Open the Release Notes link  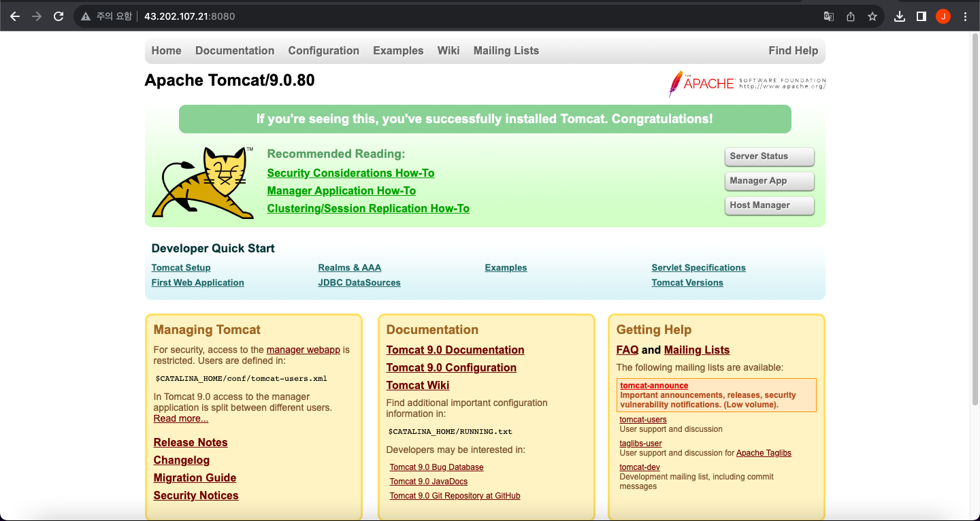coord(191,442)
